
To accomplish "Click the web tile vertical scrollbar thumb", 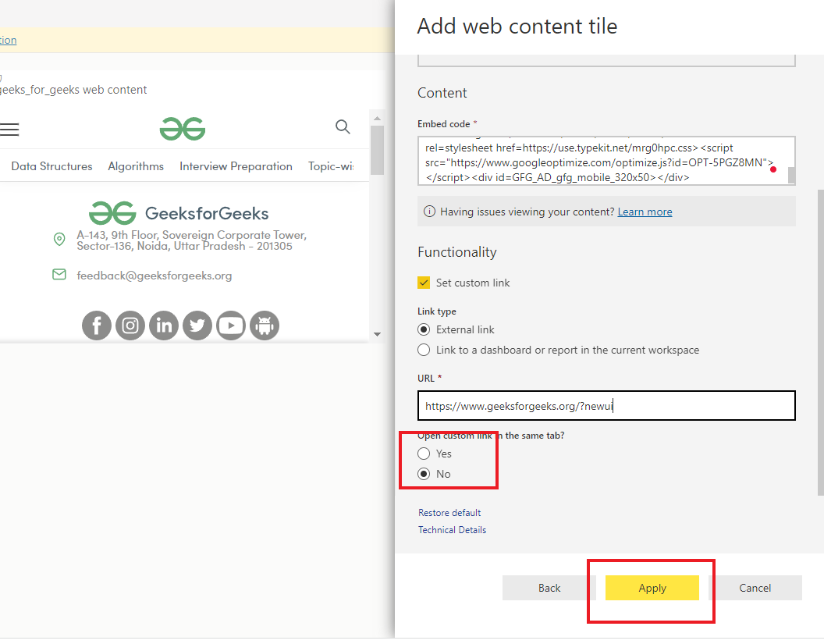I will point(378,150).
